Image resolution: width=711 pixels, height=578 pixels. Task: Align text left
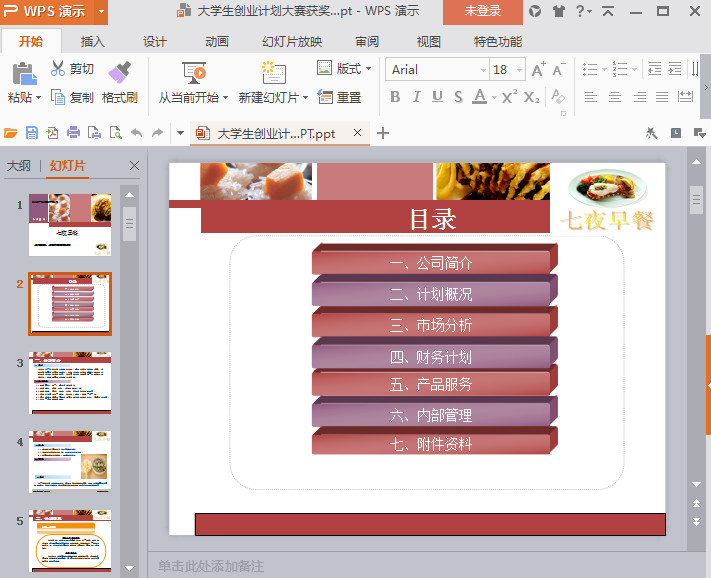pos(590,97)
